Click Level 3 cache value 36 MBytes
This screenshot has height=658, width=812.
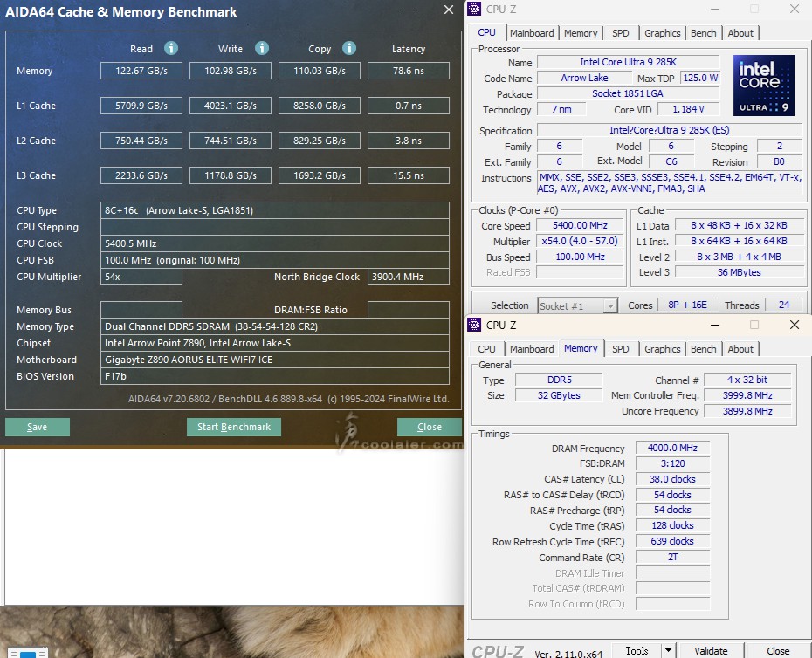tap(739, 272)
